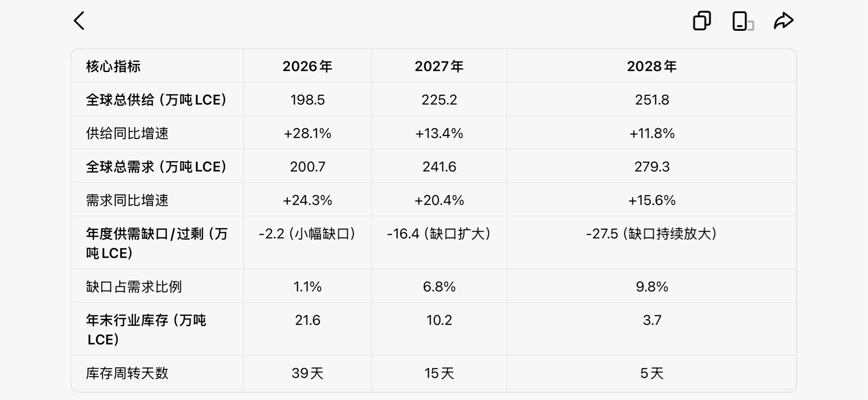Select the 2026 year-end inventory value 21.6
This screenshot has height=400, width=868.
click(308, 320)
